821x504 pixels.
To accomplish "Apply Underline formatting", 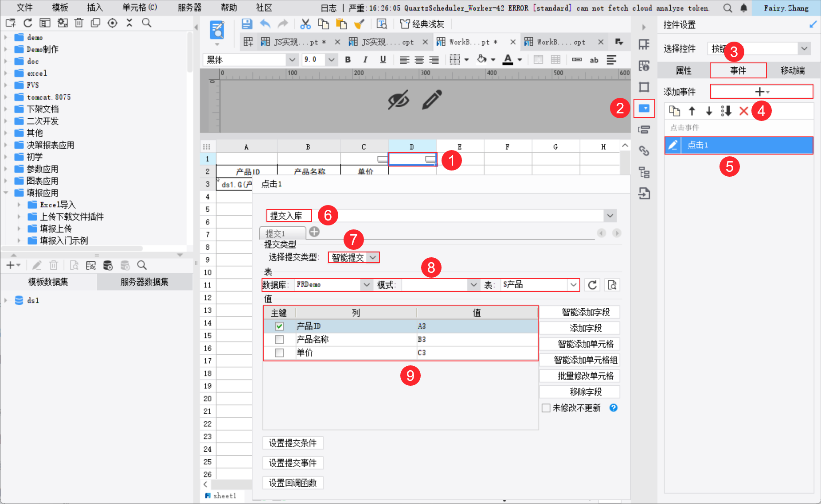I will (x=383, y=60).
